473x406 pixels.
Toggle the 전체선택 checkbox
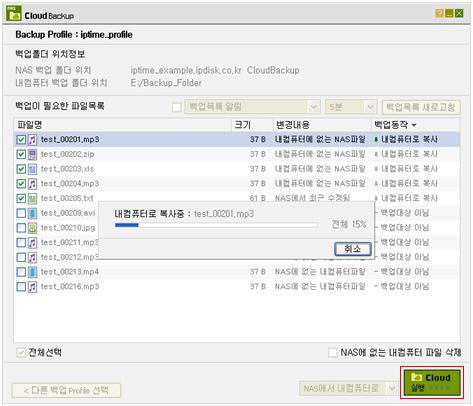[x=21, y=352]
